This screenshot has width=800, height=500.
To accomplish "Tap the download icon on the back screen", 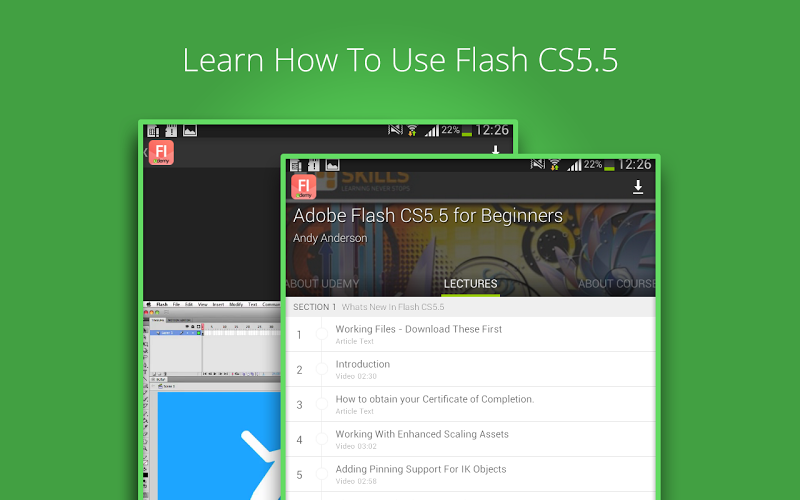I will [495, 150].
